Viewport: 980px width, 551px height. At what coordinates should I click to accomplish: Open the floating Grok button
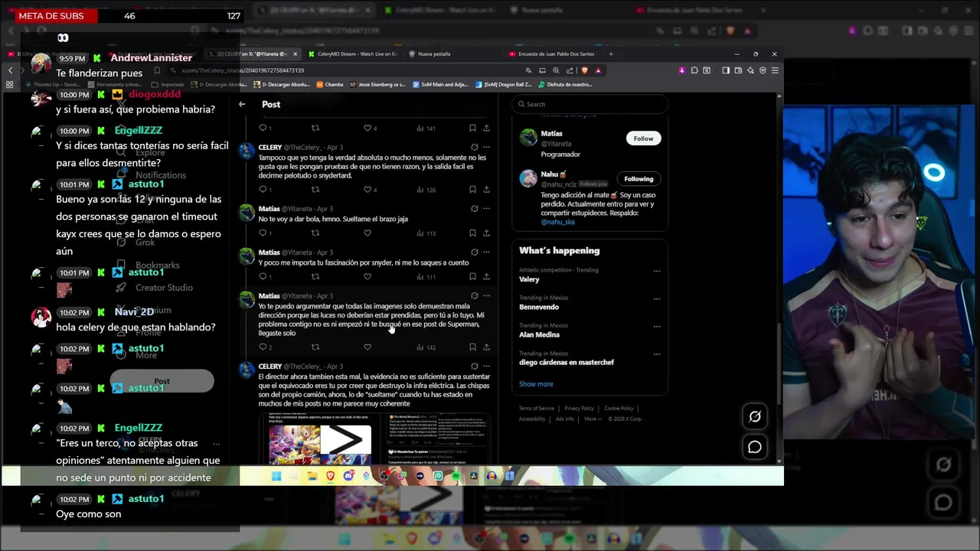pos(755,416)
